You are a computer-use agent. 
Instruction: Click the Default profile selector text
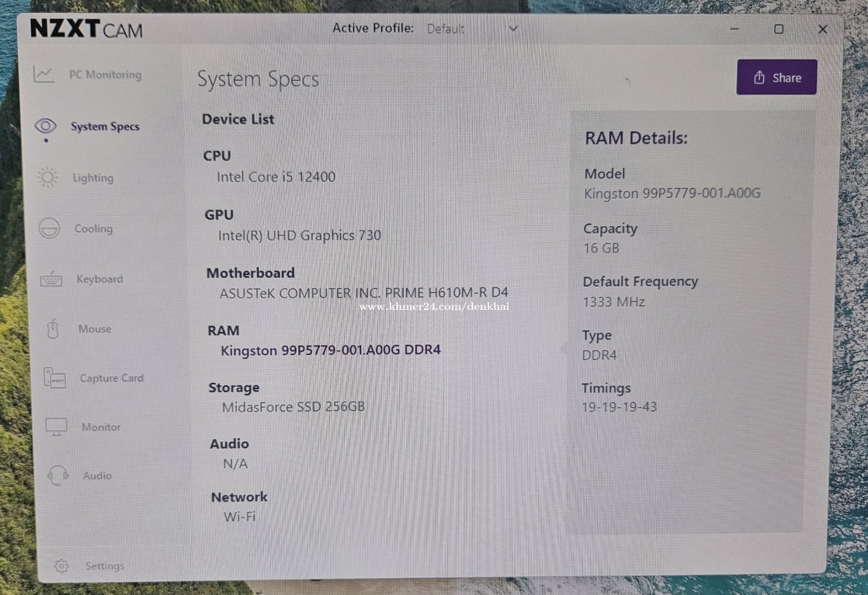point(445,28)
